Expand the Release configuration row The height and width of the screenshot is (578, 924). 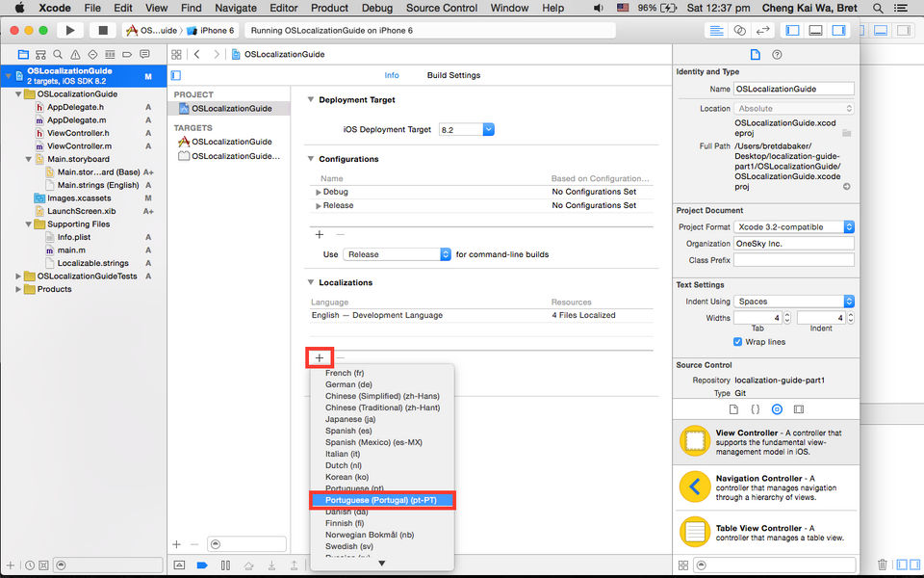tap(319, 206)
